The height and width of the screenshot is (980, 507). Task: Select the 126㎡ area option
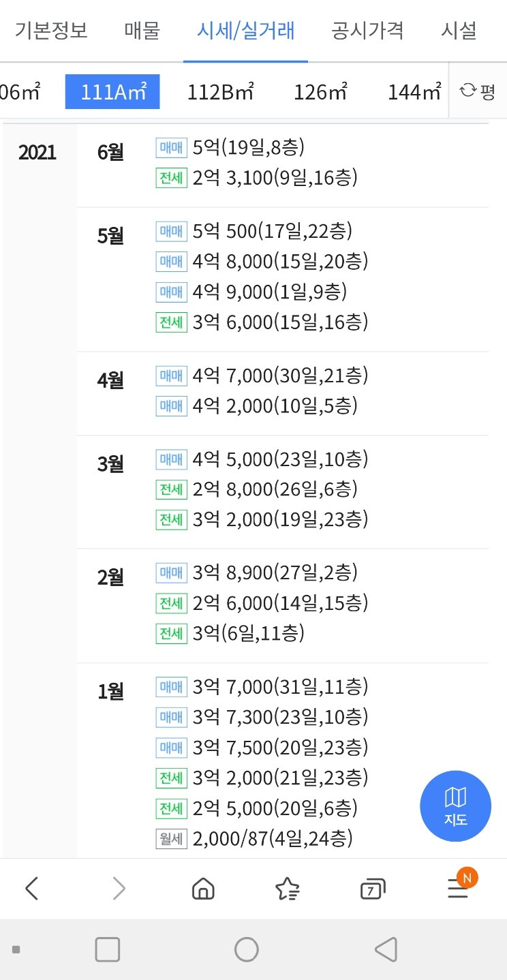tap(321, 91)
